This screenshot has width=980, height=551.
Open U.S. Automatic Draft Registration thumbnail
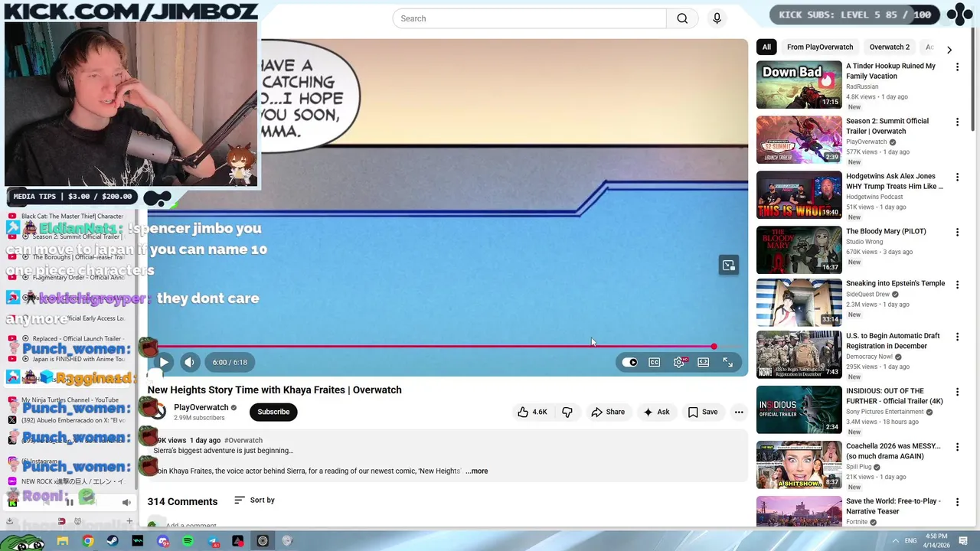tap(799, 354)
